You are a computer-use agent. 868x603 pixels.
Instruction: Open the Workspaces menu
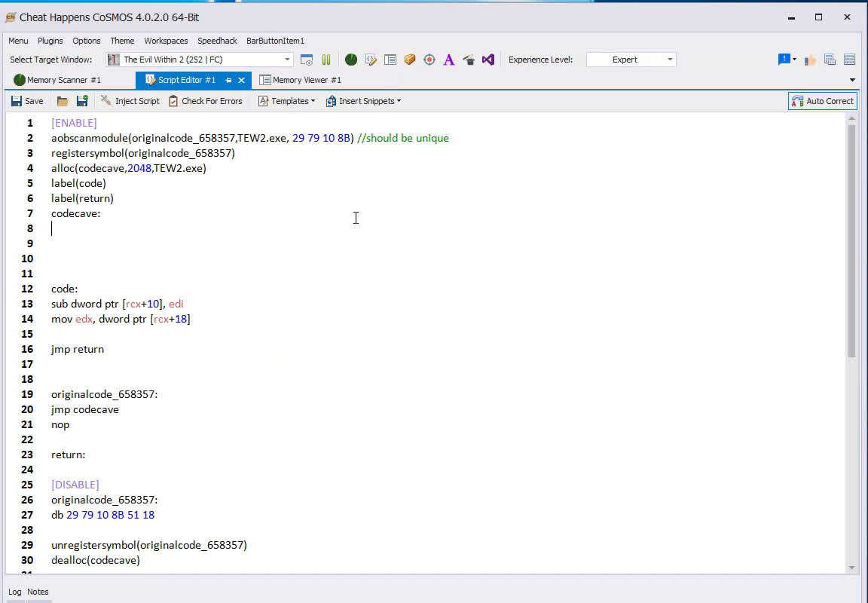[166, 41]
